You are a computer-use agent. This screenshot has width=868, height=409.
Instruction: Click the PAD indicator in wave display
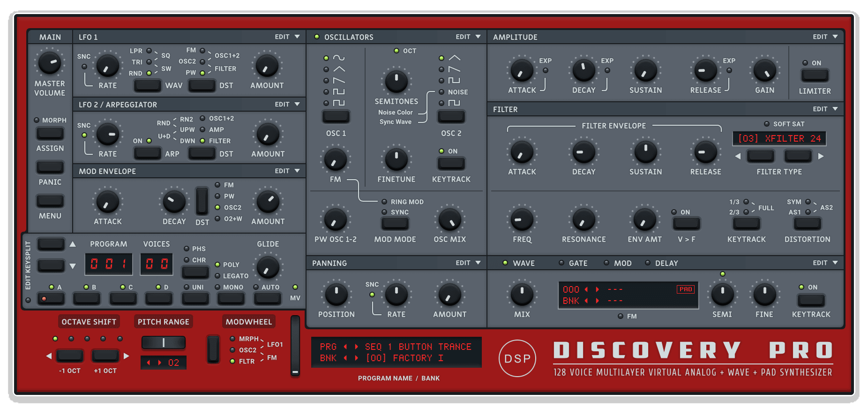coord(686,289)
